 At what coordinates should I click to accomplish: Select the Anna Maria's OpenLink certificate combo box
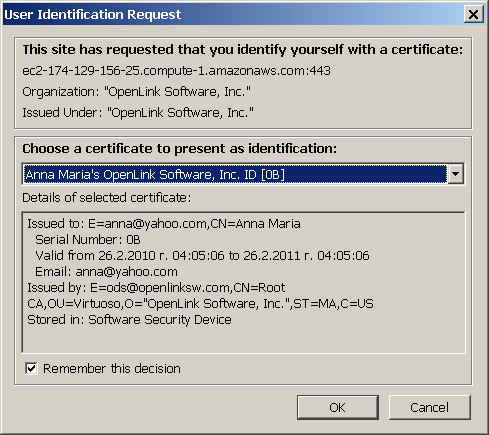click(243, 174)
